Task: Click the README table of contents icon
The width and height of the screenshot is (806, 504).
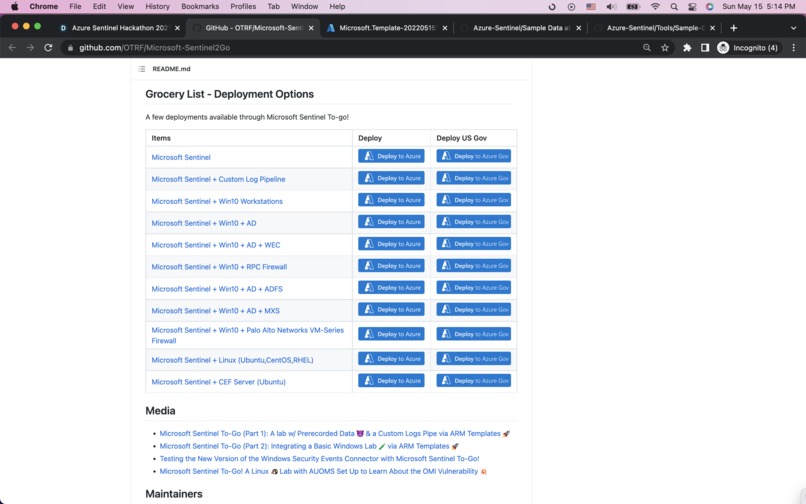Action: pos(142,69)
